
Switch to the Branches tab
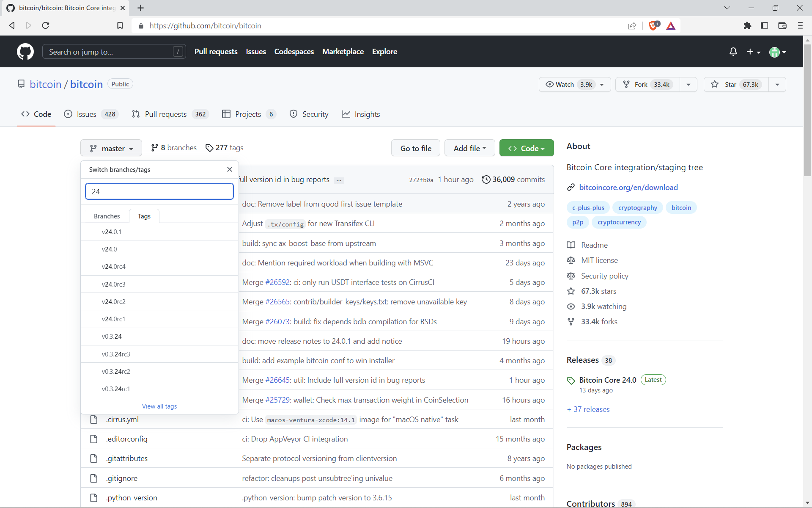[107, 216]
